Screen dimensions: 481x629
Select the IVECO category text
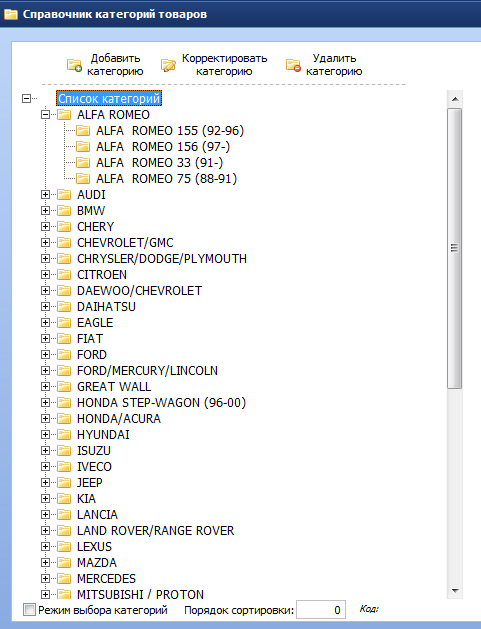[x=94, y=467]
